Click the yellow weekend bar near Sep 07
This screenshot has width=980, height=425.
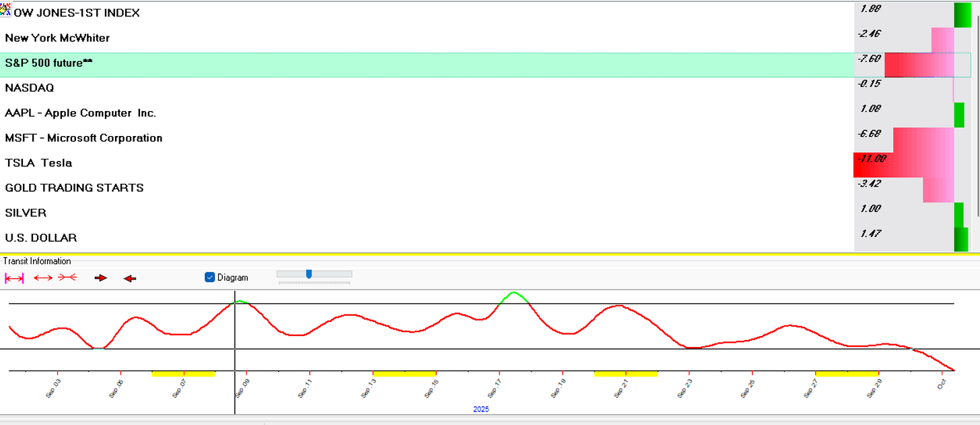coord(183,373)
